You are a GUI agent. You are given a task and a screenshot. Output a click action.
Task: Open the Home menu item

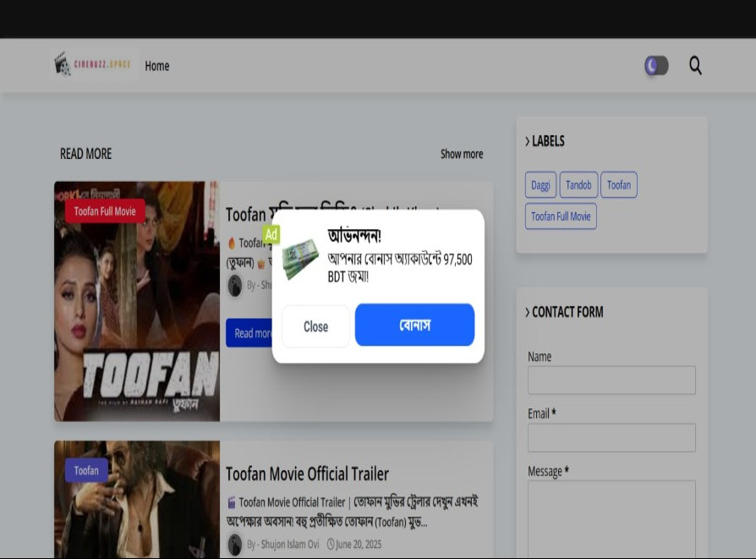tap(156, 66)
